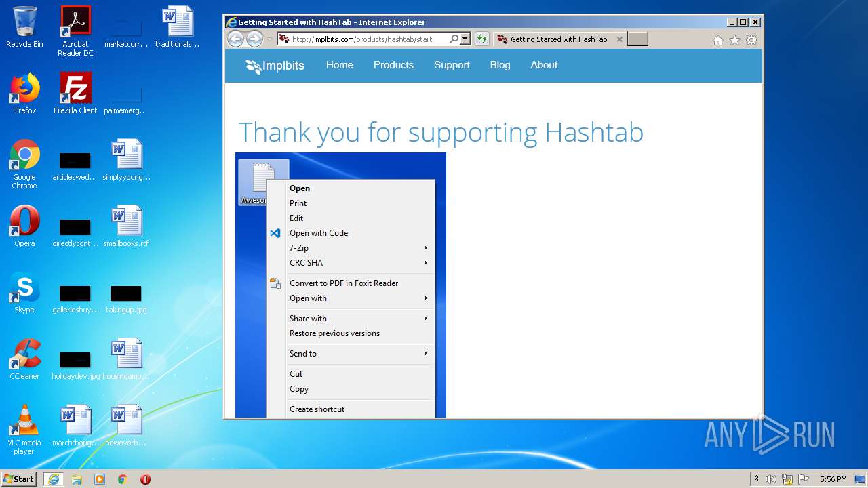Open the Blog nav link
Viewport: 868px width, 488px height.
point(500,65)
